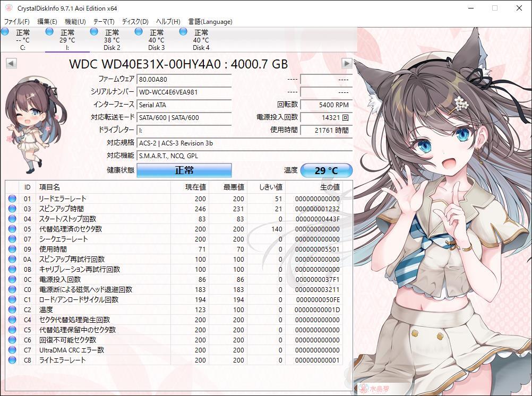The image size is (532, 396).
Task: Click status orb for ID 0C 電源投入回数 row
Action: [x=12, y=279]
